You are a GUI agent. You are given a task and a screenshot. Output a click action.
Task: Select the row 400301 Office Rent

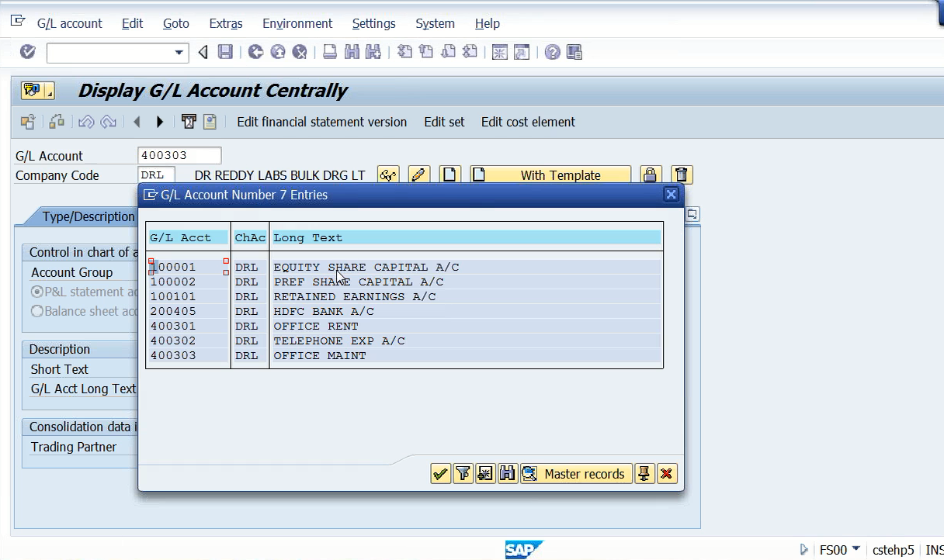click(404, 326)
